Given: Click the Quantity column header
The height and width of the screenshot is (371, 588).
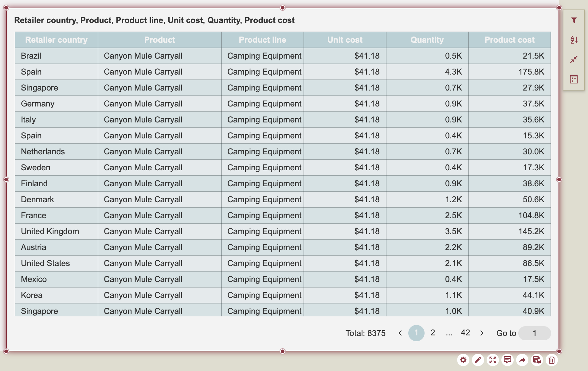Looking at the screenshot, I should pos(427,40).
